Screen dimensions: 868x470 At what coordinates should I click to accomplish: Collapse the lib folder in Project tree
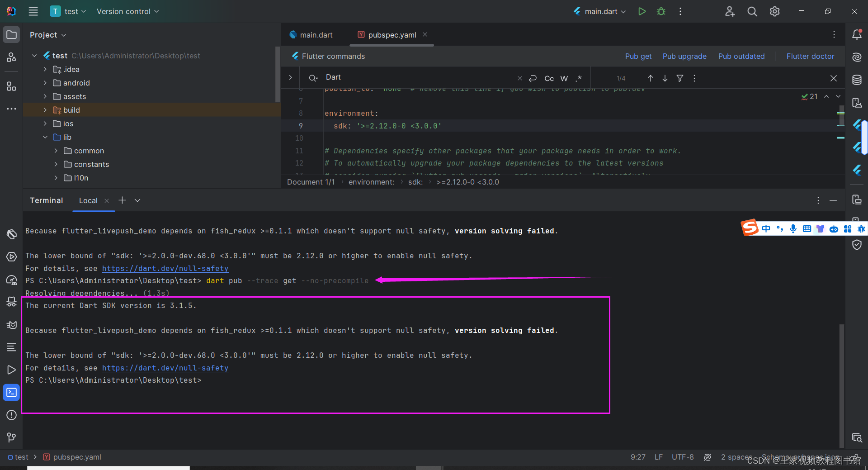coord(45,137)
